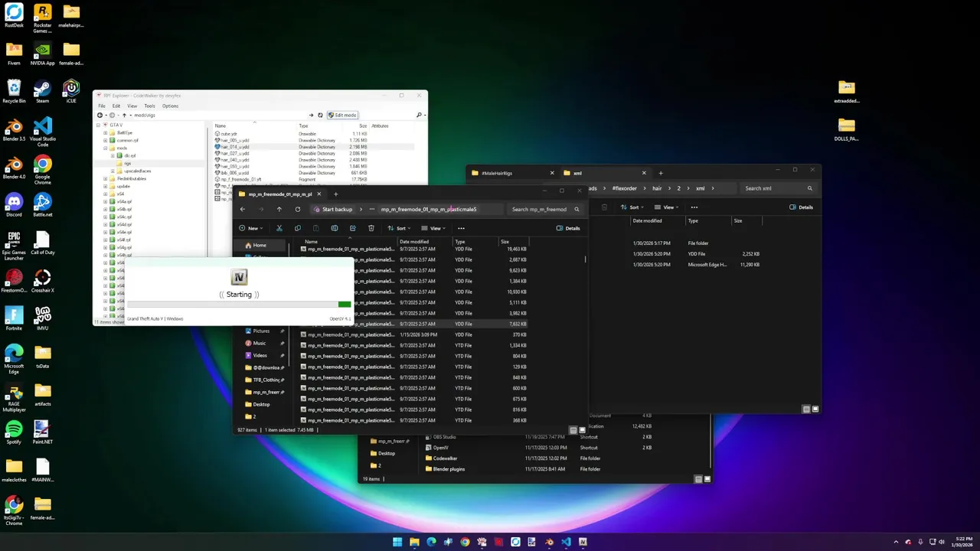The height and width of the screenshot is (551, 980).
Task: Open the New dropdown in front Explorer
Action: tap(250, 228)
